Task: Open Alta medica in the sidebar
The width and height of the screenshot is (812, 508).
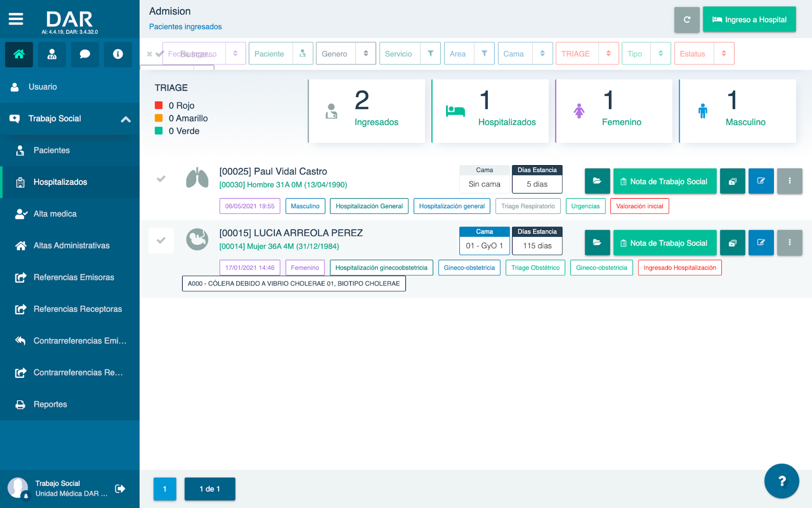Action: coord(70,214)
